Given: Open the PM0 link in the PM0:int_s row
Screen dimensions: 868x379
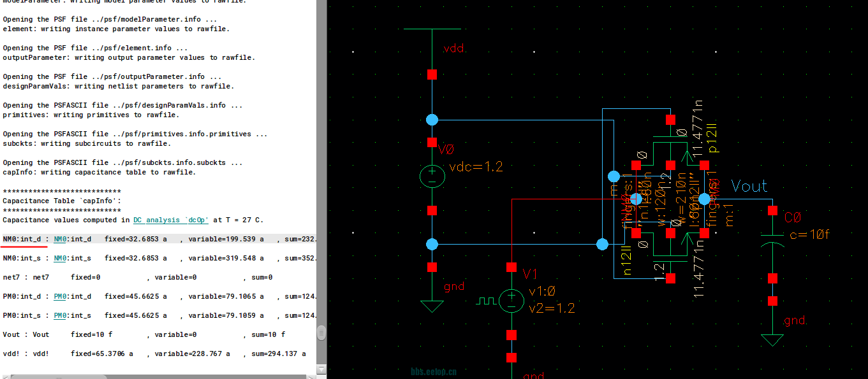Looking at the screenshot, I should pos(60,315).
